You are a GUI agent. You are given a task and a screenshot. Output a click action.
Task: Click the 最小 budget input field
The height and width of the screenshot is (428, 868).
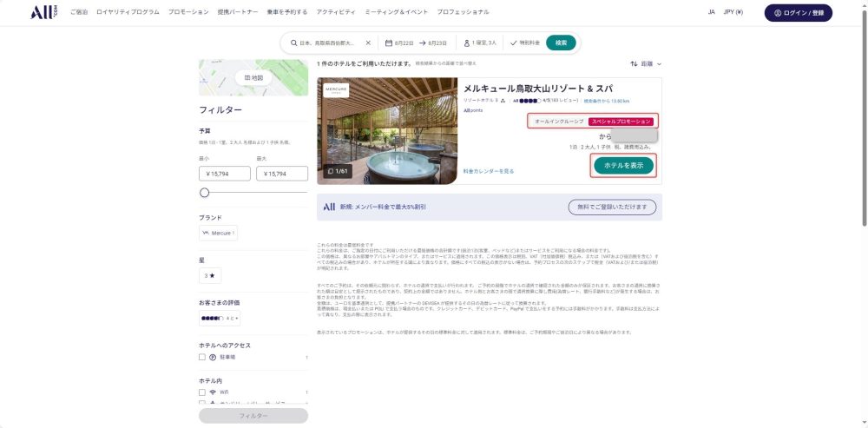click(225, 174)
